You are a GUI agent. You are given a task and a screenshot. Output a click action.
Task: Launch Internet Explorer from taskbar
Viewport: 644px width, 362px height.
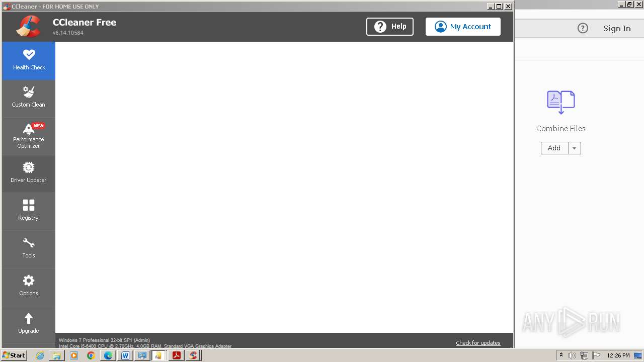(40, 355)
